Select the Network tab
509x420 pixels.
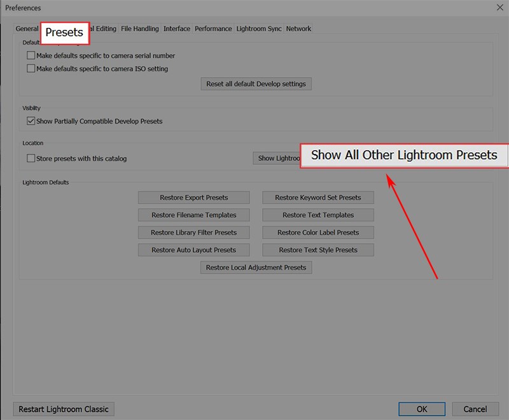click(298, 29)
